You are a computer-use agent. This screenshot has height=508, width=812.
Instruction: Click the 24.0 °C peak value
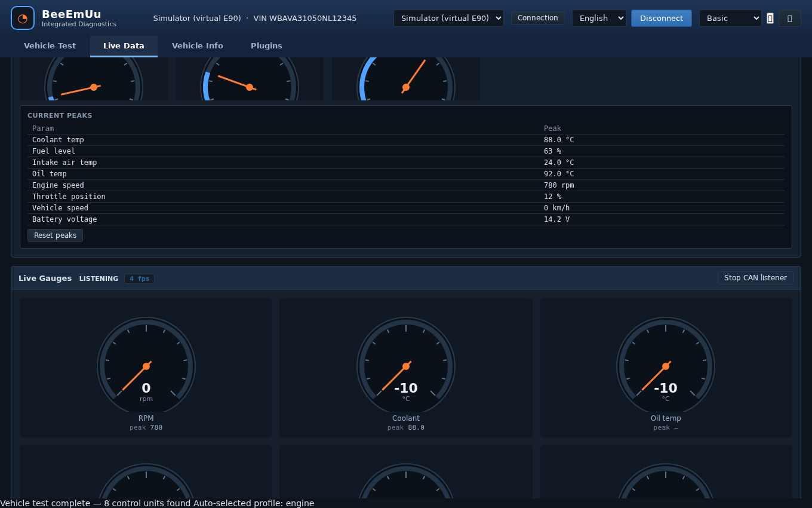click(x=559, y=163)
